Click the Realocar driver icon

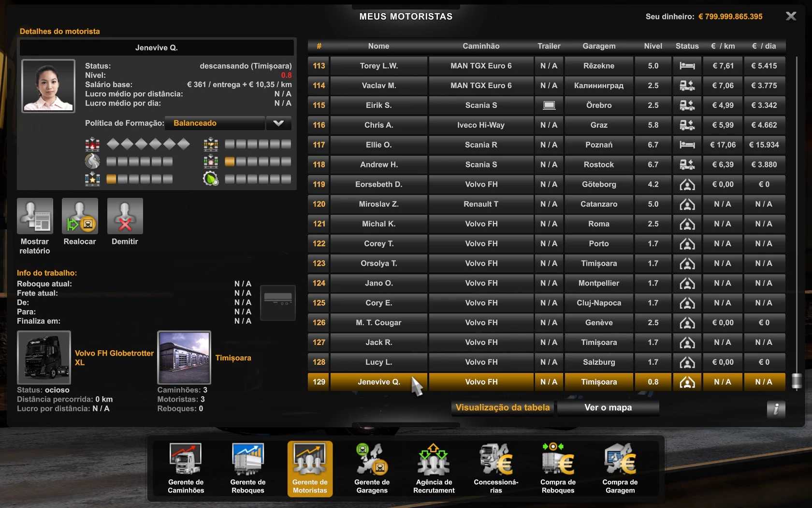(x=80, y=216)
